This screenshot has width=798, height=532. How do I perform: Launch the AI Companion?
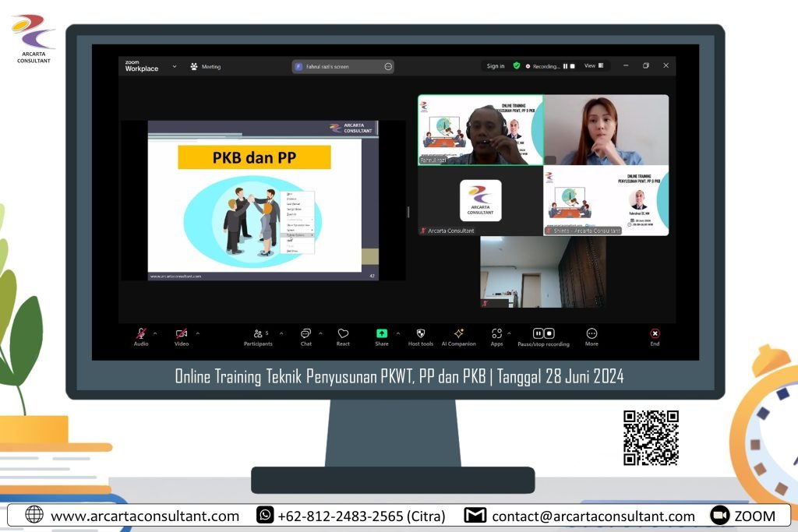(458, 333)
